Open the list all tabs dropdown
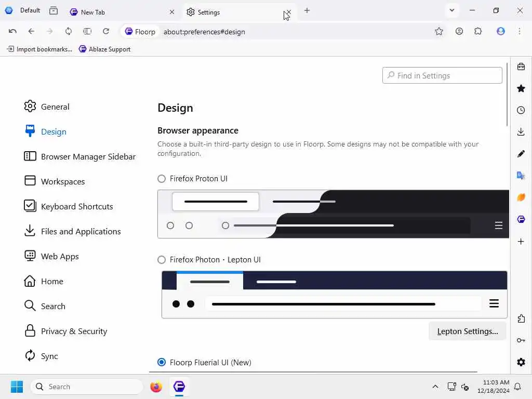This screenshot has height=399, width=532. (x=451, y=10)
